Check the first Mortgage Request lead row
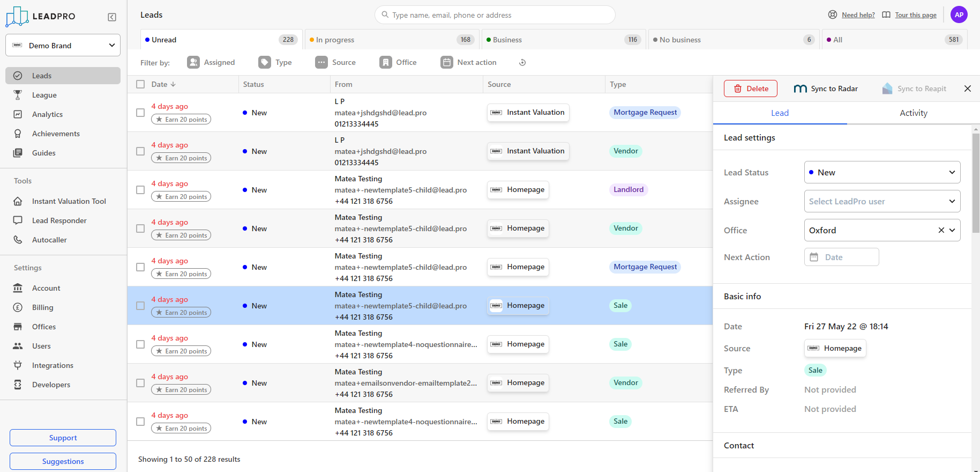This screenshot has width=980, height=472. click(140, 113)
